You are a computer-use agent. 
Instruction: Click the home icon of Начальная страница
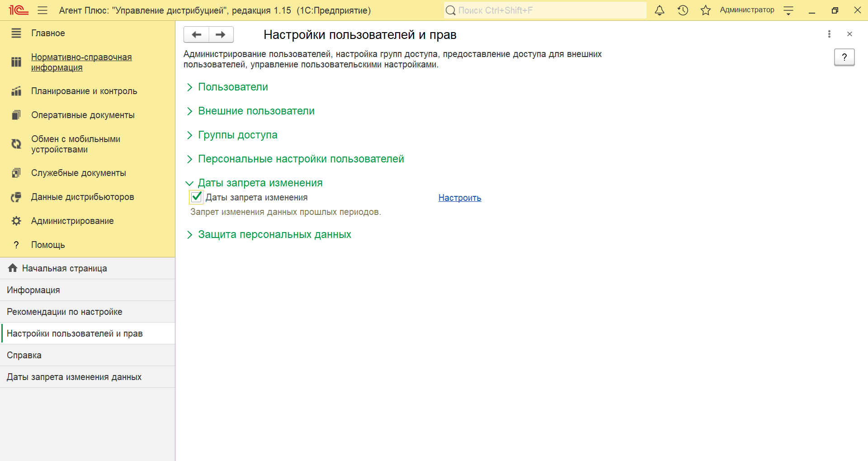13,268
